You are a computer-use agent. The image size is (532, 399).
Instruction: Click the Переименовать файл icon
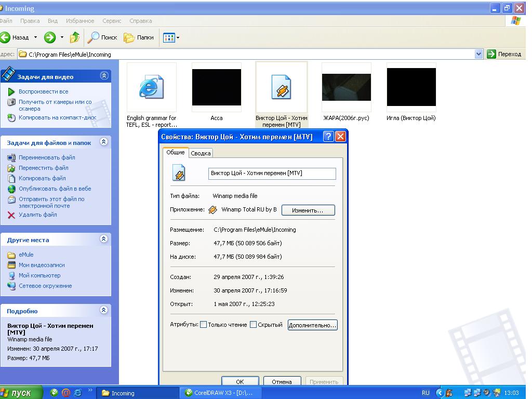11,157
